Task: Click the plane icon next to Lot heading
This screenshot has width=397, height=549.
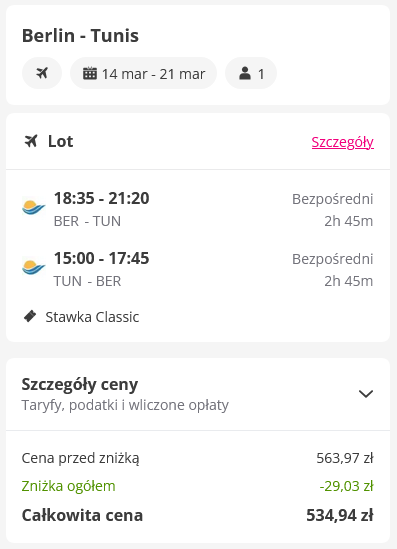Action: [31, 141]
